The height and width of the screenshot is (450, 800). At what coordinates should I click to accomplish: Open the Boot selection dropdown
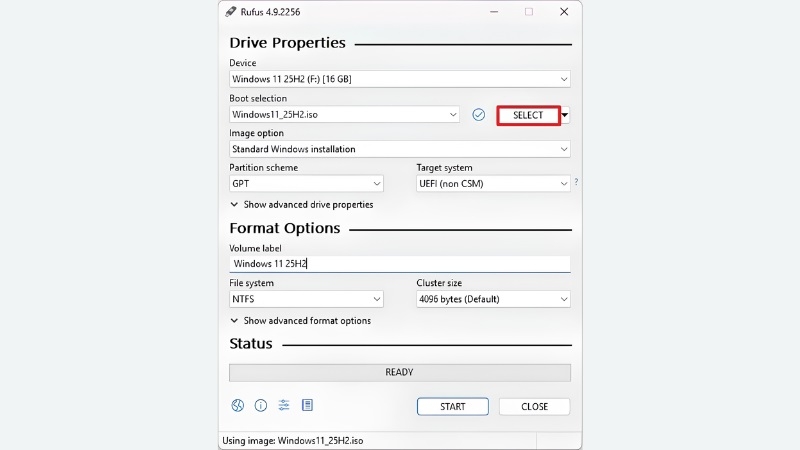(344, 115)
